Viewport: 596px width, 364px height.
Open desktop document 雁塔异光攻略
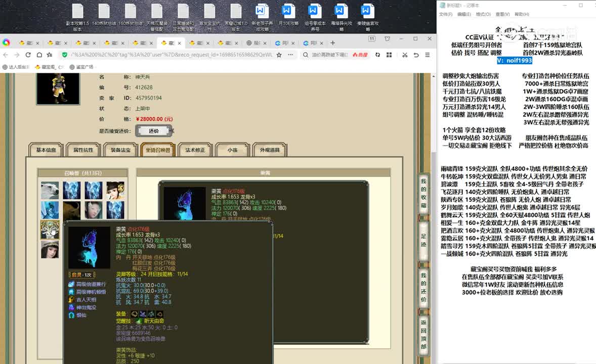coord(342,18)
